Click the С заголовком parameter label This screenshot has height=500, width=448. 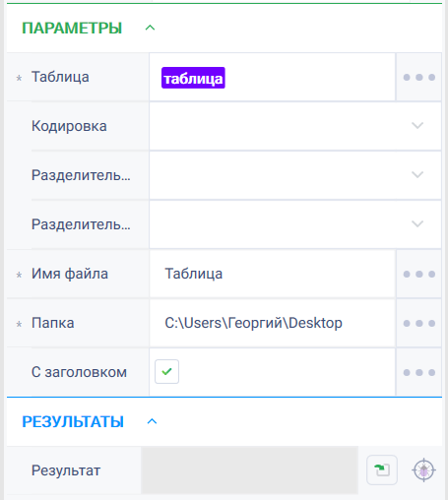click(79, 372)
